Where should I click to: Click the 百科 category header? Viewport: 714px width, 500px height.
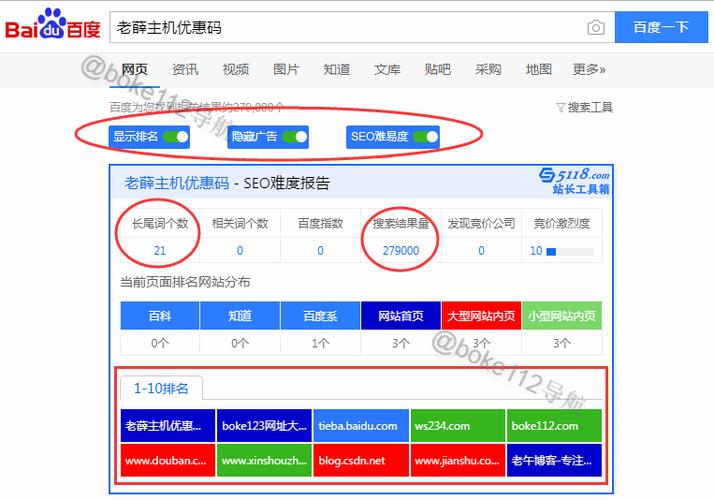(160, 316)
